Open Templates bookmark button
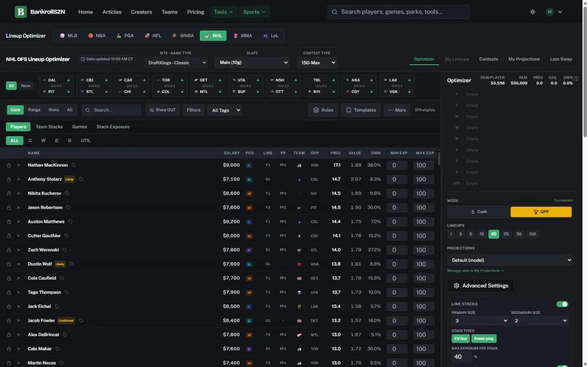588x367 pixels. (x=361, y=110)
